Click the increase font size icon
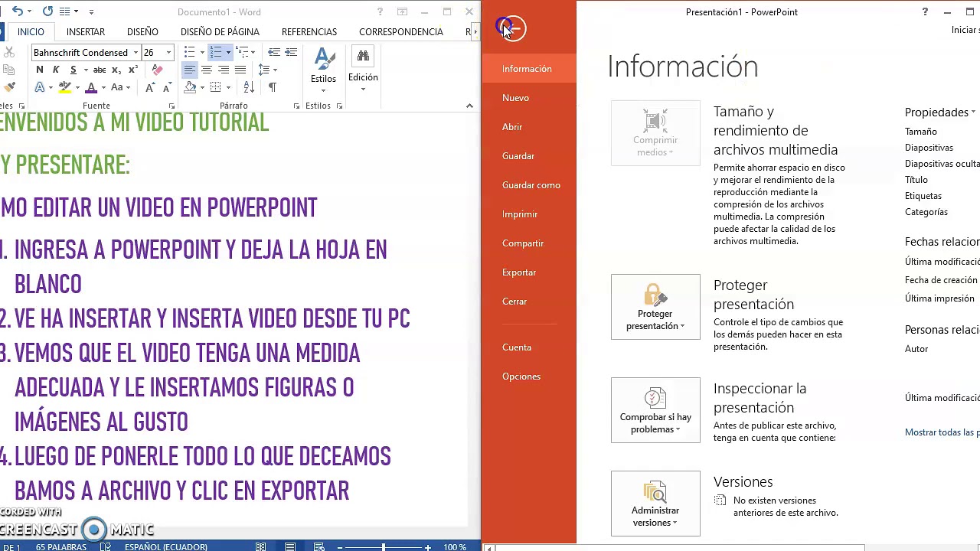980x551 pixels. click(149, 87)
